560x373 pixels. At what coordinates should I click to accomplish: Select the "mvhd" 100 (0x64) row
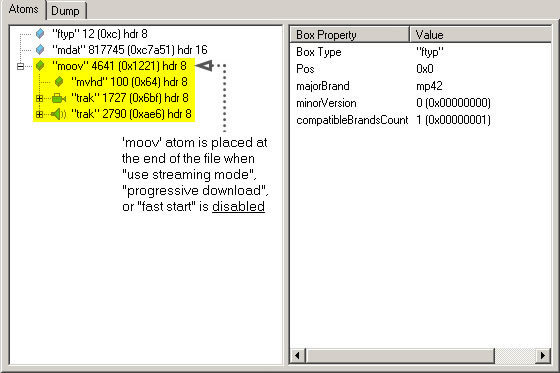129,82
